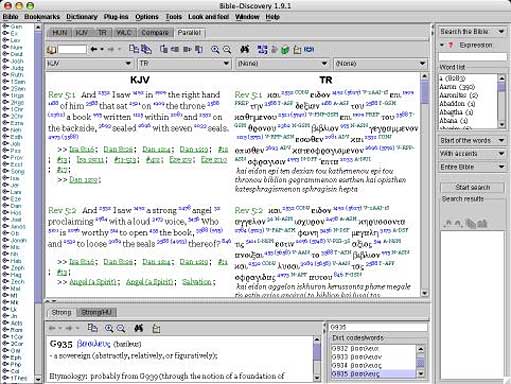
Task: Click the main text pane vertical scrollbar thumb
Action: point(424,92)
